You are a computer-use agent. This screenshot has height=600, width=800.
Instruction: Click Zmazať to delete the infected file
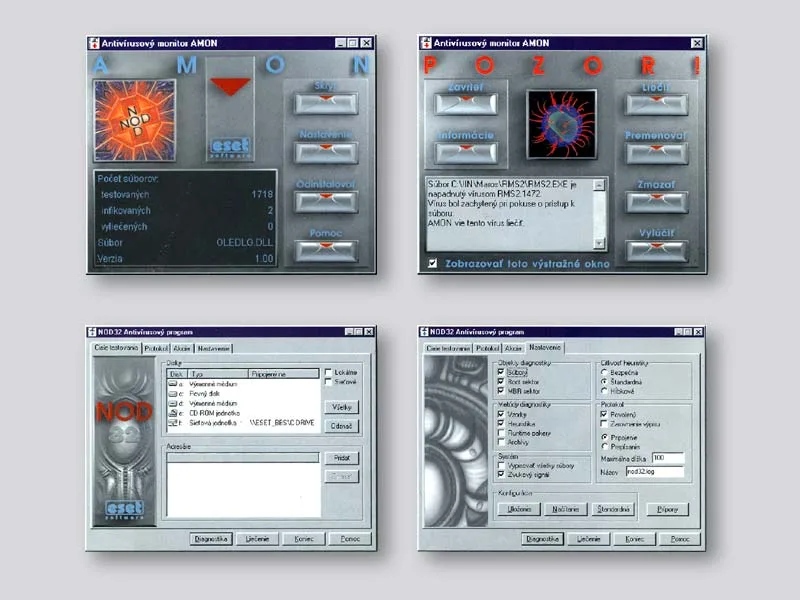pos(657,202)
